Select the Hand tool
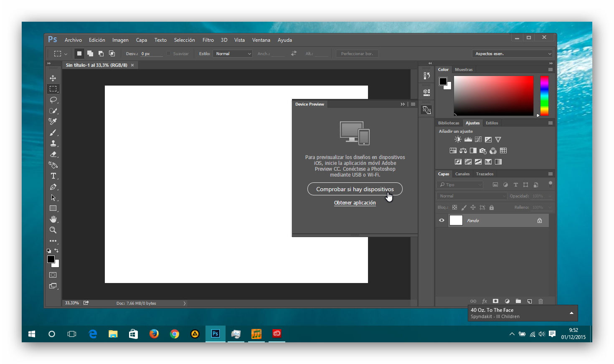Screen dimensions: 614x364 pos(53,219)
